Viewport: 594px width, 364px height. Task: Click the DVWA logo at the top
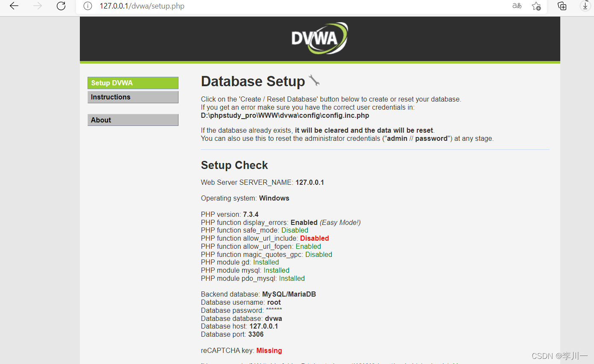click(x=319, y=38)
